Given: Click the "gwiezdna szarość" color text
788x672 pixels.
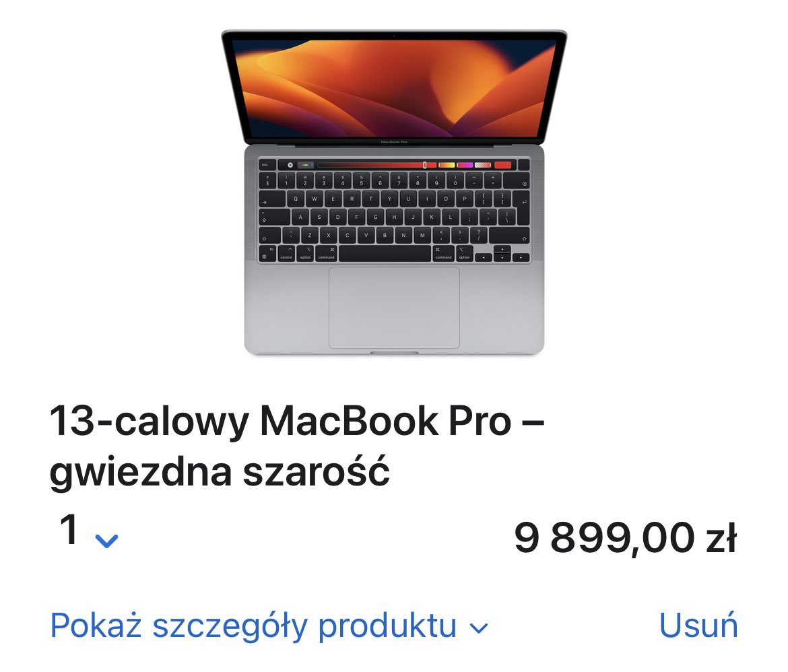Looking at the screenshot, I should [x=220, y=471].
